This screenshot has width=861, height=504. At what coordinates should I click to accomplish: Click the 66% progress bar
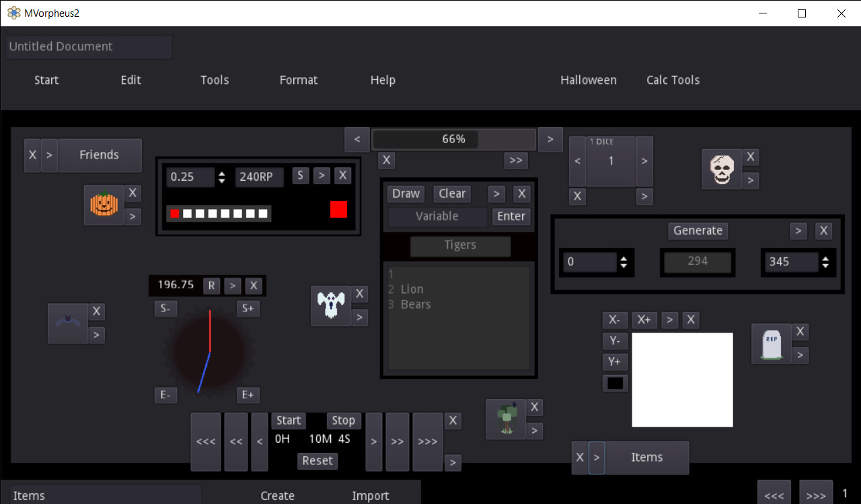click(453, 139)
